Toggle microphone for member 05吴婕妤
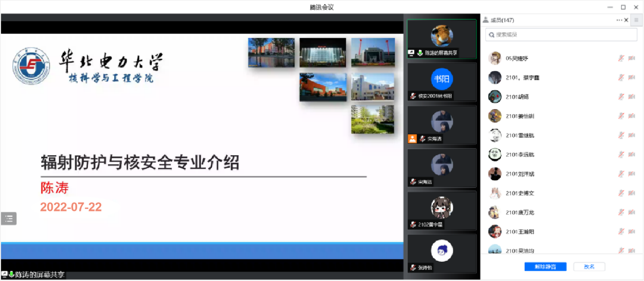Image resolution: width=644 pixels, height=281 pixels. [621, 58]
